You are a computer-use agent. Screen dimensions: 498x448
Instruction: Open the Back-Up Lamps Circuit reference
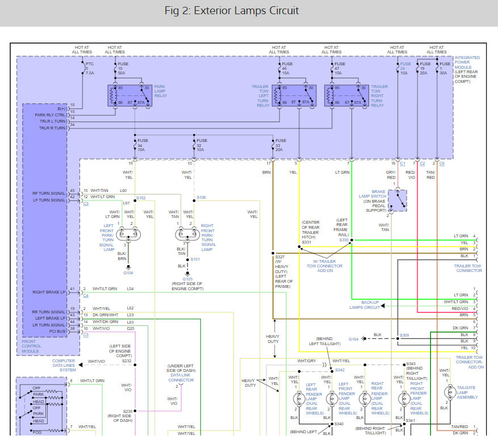click(364, 305)
